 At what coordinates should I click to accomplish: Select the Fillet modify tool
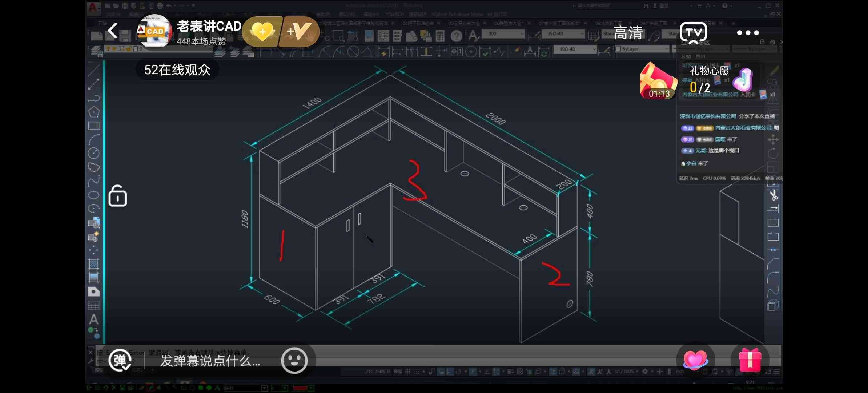click(773, 278)
